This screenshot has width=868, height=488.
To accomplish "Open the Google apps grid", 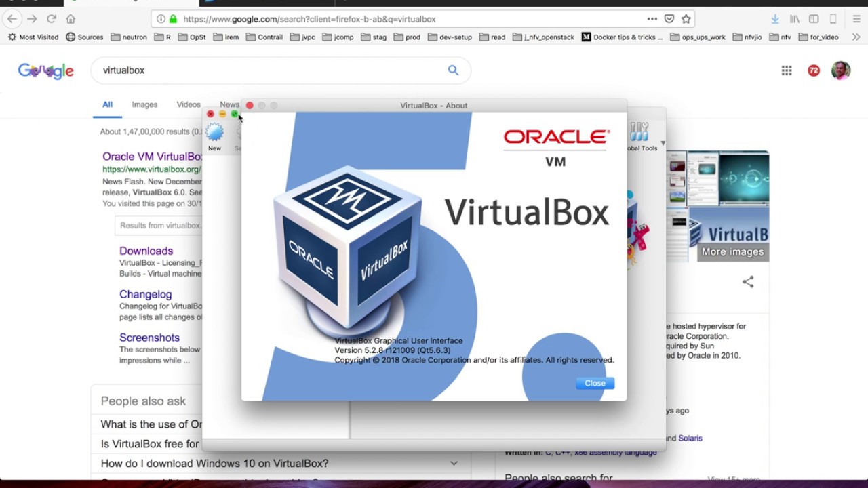I will [787, 70].
